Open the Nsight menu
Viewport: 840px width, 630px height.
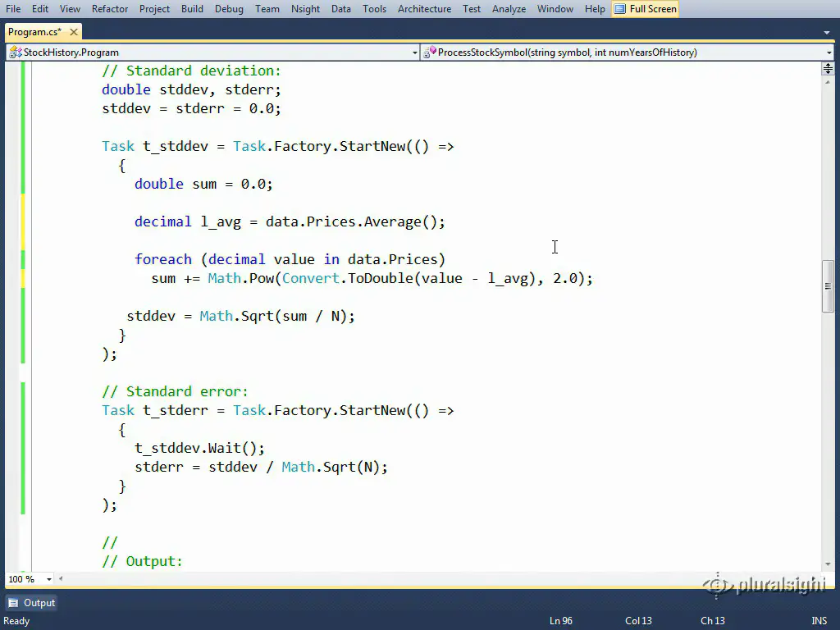(x=305, y=9)
